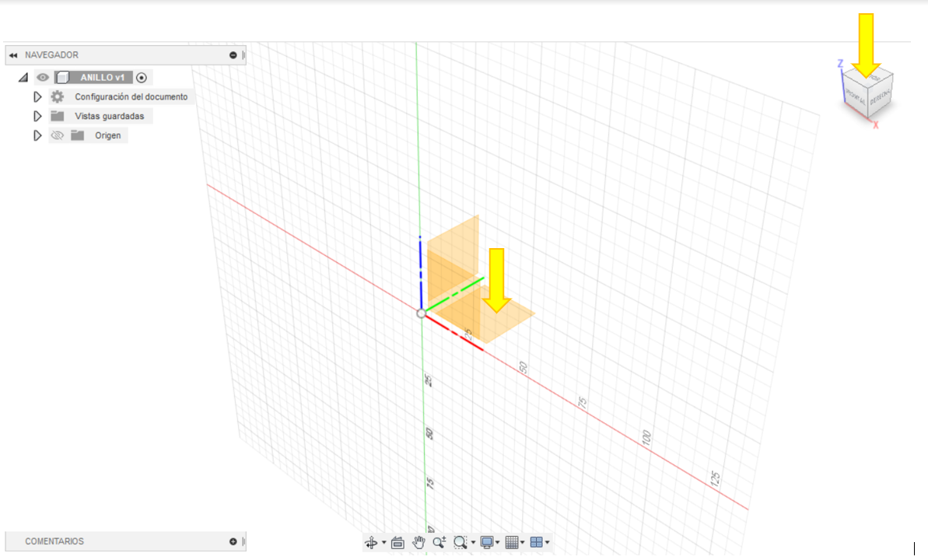Expand the Vistas guardadas folder
The width and height of the screenshot is (928, 560).
37,116
